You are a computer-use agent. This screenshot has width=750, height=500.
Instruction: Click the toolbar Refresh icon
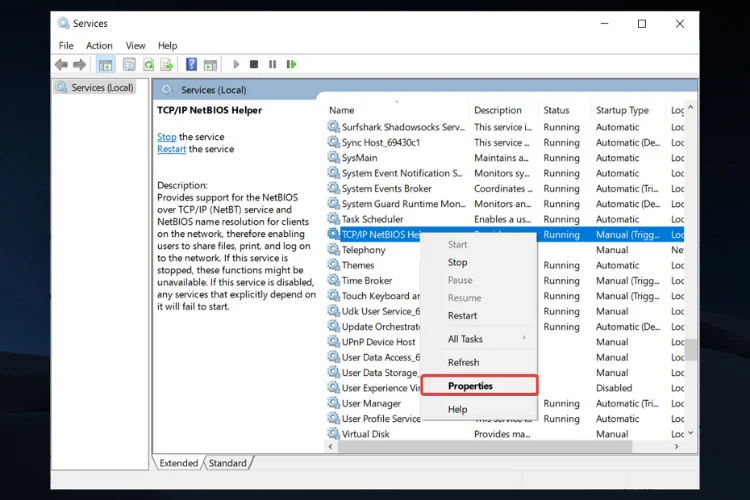(149, 64)
